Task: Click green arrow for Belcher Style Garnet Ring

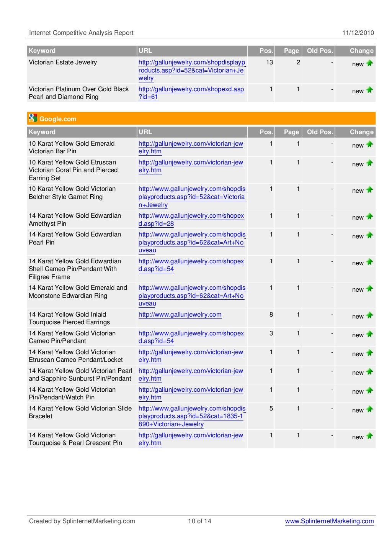Action: tap(369, 190)
